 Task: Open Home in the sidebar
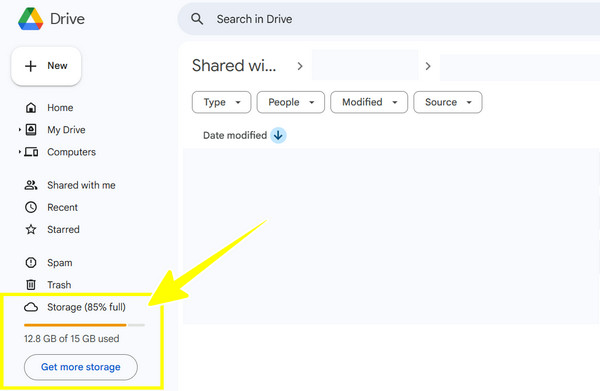60,108
